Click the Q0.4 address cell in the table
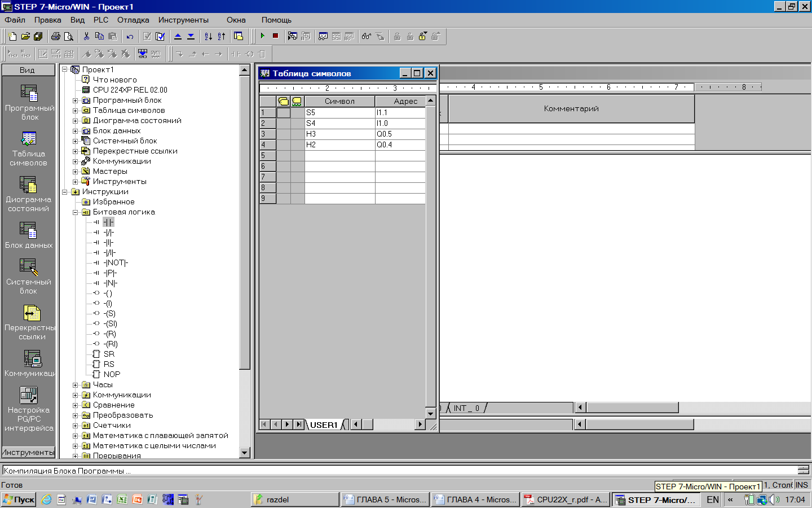Screen dimensions: 812x508 point(400,144)
